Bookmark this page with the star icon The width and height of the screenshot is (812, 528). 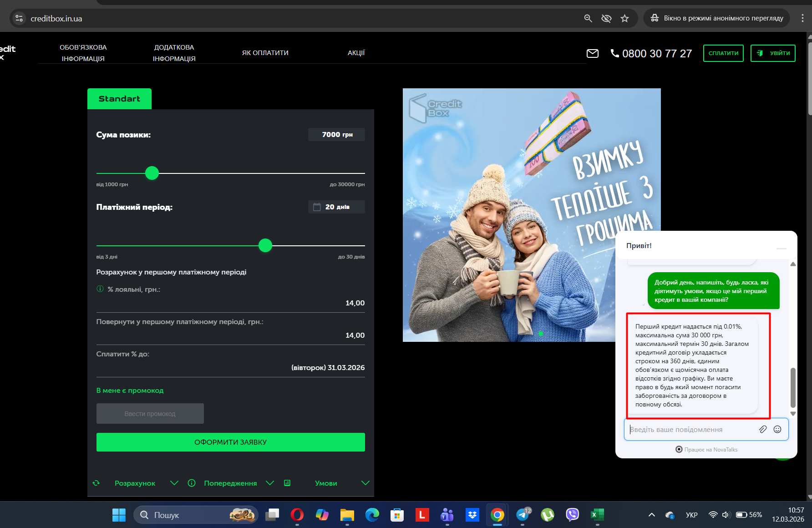pyautogui.click(x=624, y=18)
